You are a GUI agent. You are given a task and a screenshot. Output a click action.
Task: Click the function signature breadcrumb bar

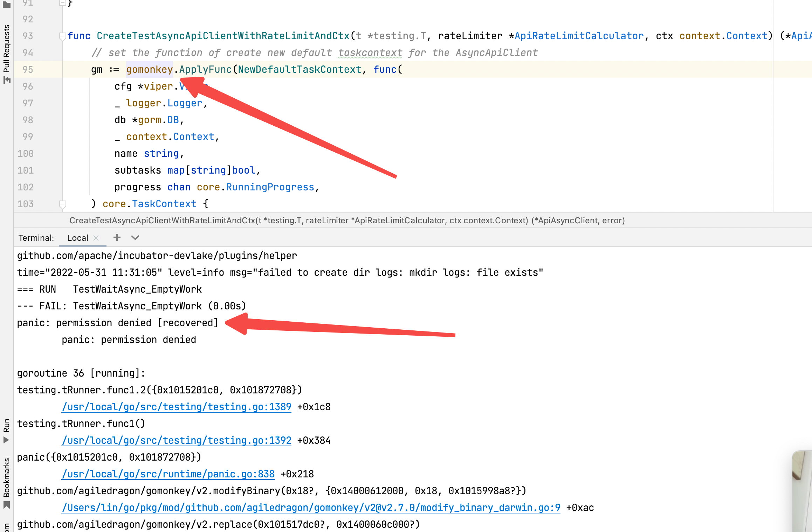[347, 220]
